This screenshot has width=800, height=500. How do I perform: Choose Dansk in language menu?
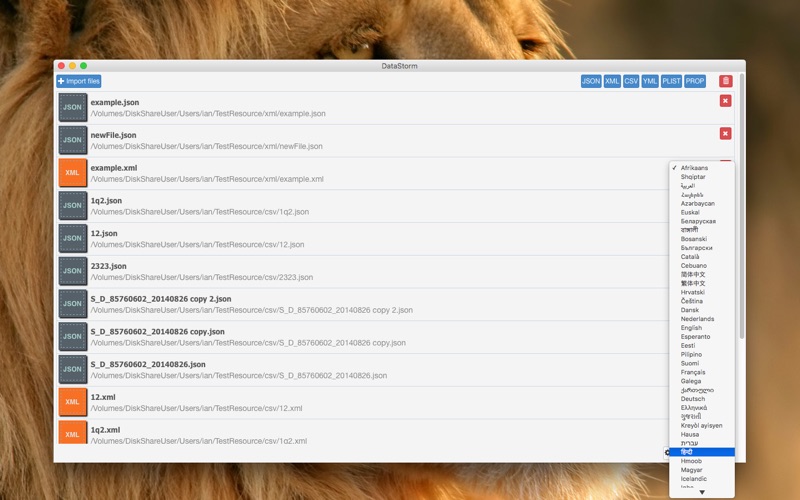(x=702, y=310)
